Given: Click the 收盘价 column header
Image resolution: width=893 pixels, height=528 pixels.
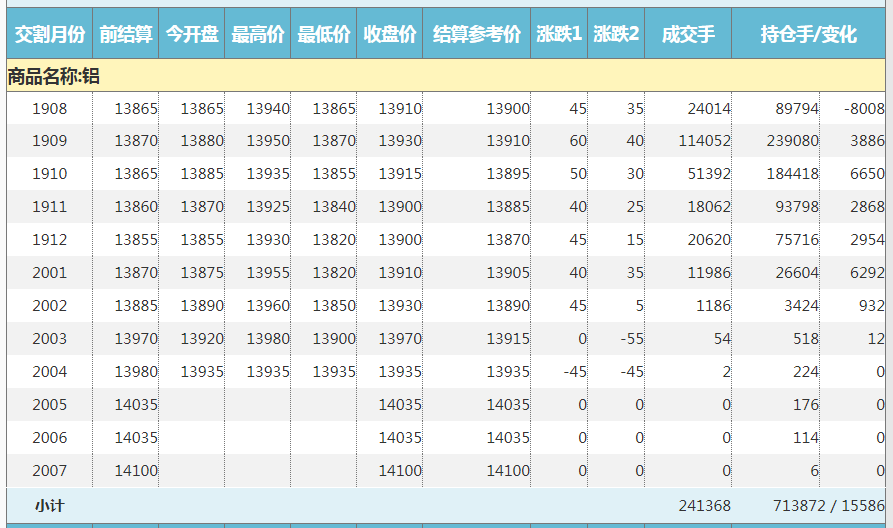Looking at the screenshot, I should (390, 34).
